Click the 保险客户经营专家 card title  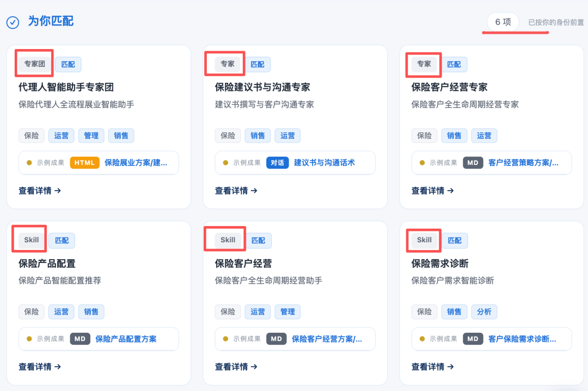click(x=449, y=87)
